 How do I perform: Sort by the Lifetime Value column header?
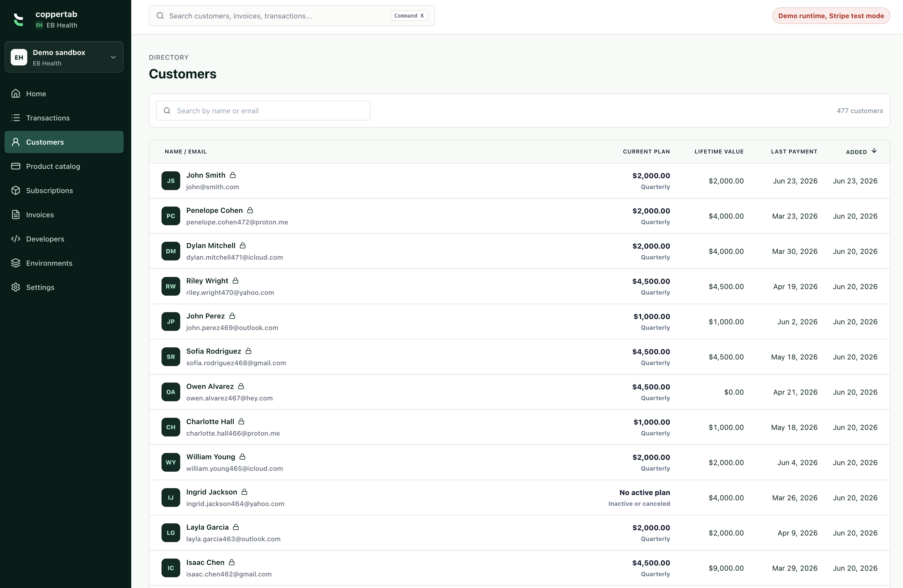pos(719,151)
